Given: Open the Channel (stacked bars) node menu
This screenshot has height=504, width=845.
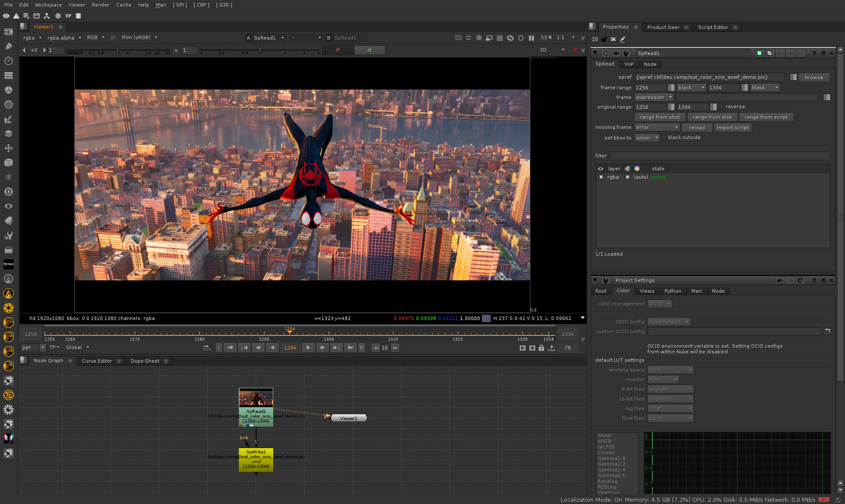Looking at the screenshot, I should 8,75.
